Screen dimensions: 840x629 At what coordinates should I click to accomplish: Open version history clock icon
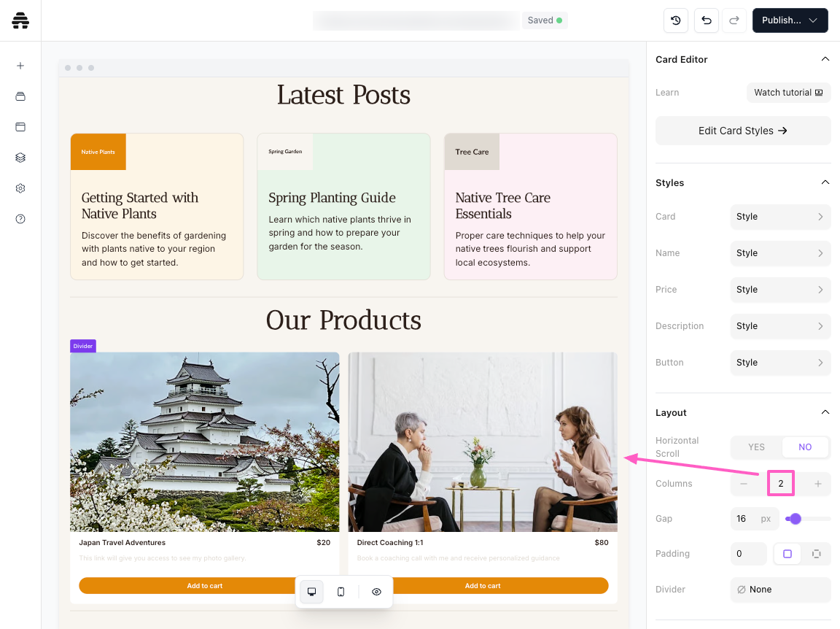pos(676,20)
